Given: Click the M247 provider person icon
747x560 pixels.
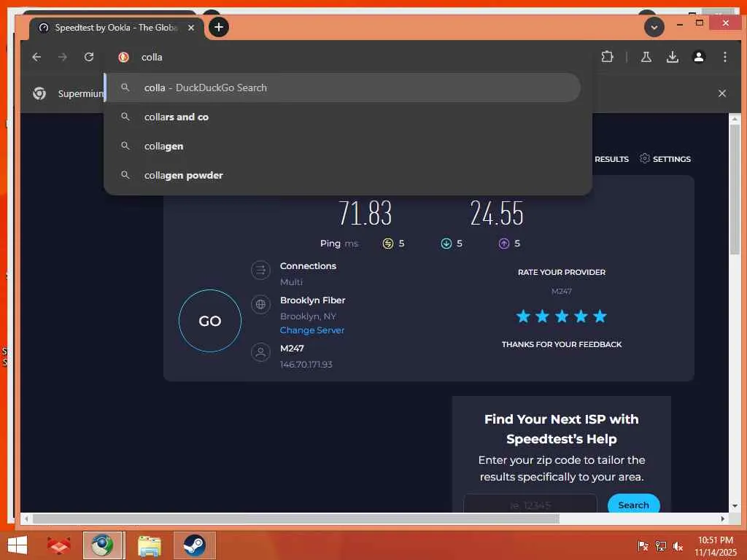Looking at the screenshot, I should [x=260, y=352].
